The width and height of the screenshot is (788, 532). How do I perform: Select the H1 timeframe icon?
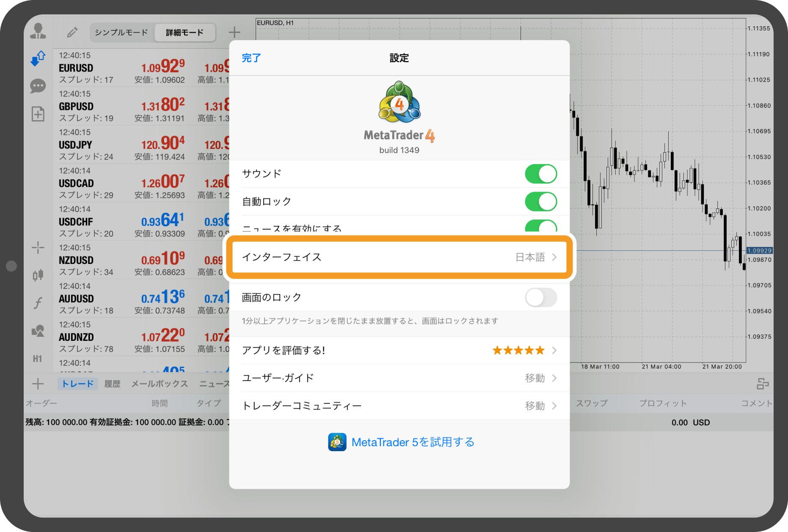(38, 359)
